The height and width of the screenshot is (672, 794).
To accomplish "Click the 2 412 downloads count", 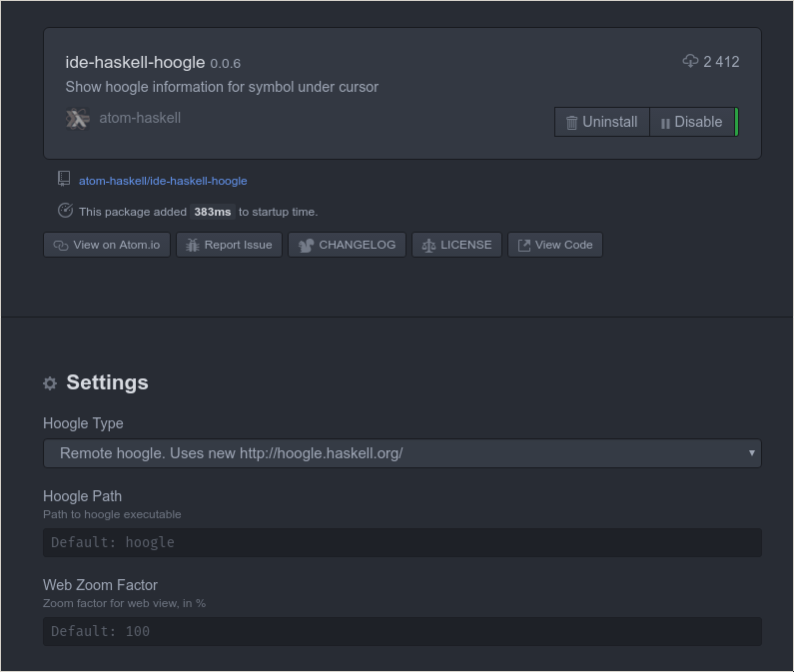I will pyautogui.click(x=721, y=62).
